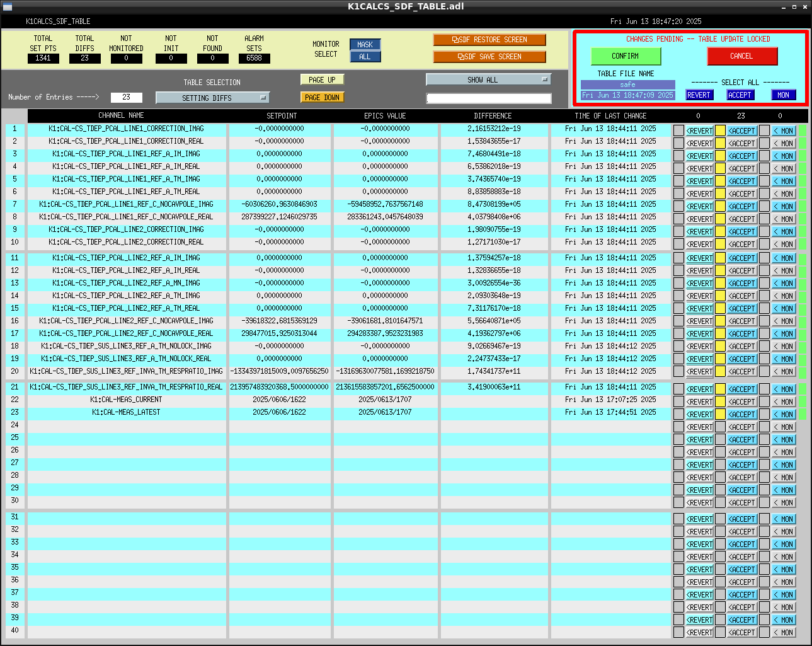Select channel name K1:CAL-CS_TDEP_PCAL_LINE2_REF_A_TM_IMAG
Screen dimensions: 812x646
point(126,296)
